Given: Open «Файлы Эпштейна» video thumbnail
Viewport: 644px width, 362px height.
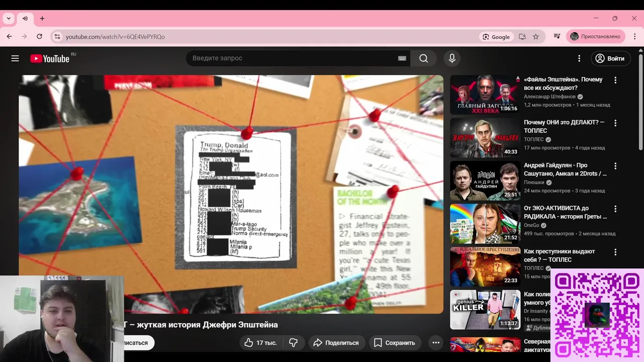Looking at the screenshot, I should click(x=485, y=95).
